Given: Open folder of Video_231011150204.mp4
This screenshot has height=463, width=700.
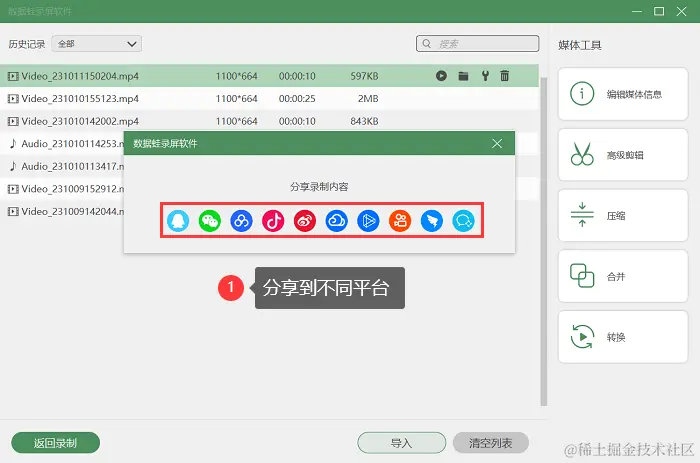Looking at the screenshot, I should point(463,76).
